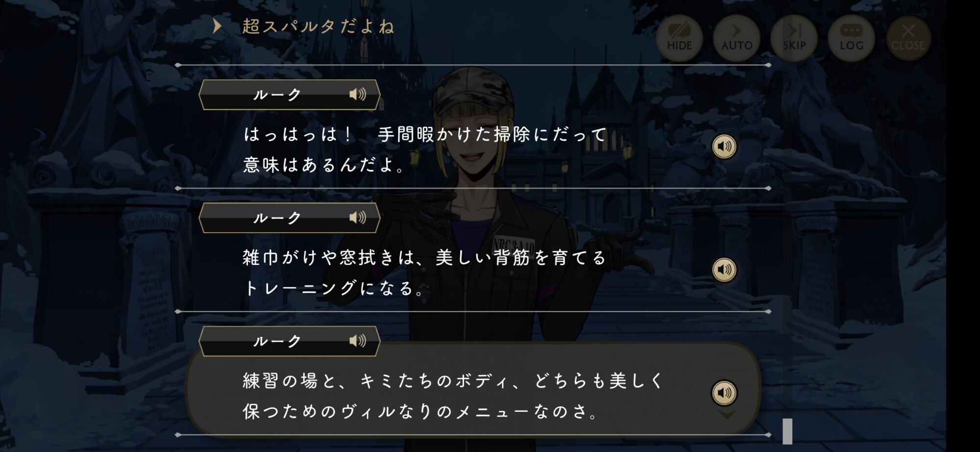The image size is (980, 452).
Task: Tap speaker icon in second ルーク nameplate
Action: [x=358, y=217]
